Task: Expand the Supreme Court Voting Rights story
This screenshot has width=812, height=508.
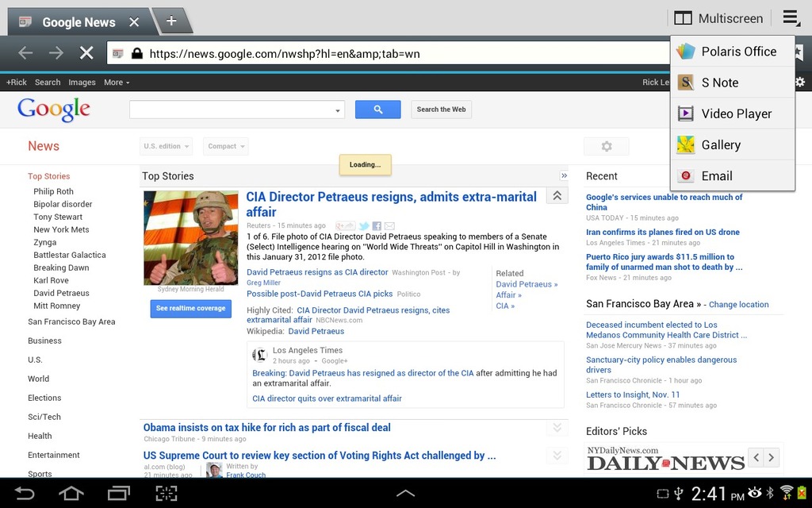Action: (557, 456)
